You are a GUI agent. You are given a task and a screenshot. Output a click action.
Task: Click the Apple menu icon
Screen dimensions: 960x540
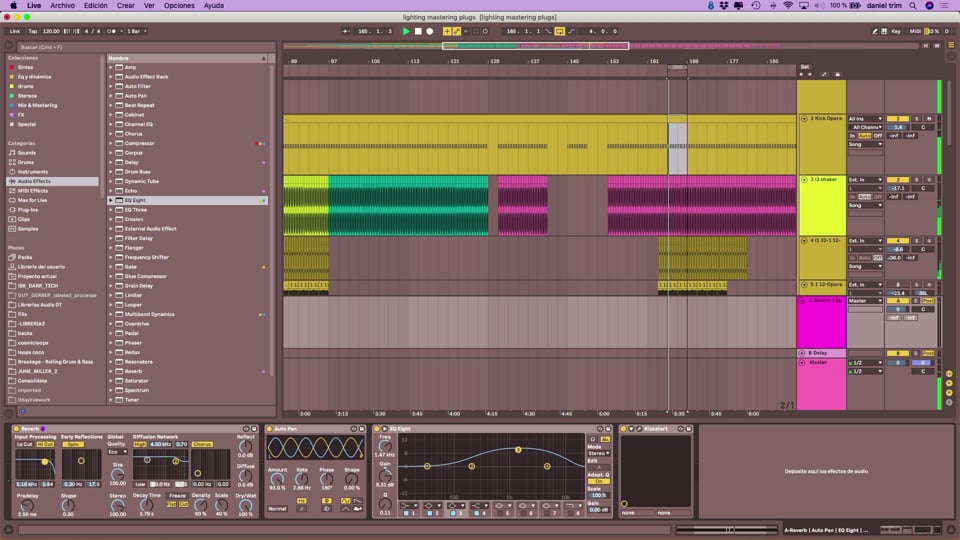tap(13, 6)
